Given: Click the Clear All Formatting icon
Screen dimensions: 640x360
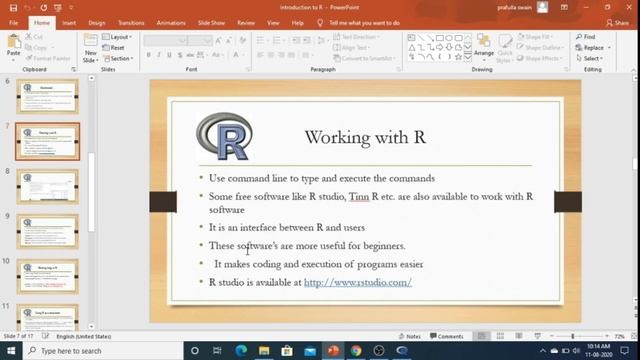Looking at the screenshot, I should point(242,40).
